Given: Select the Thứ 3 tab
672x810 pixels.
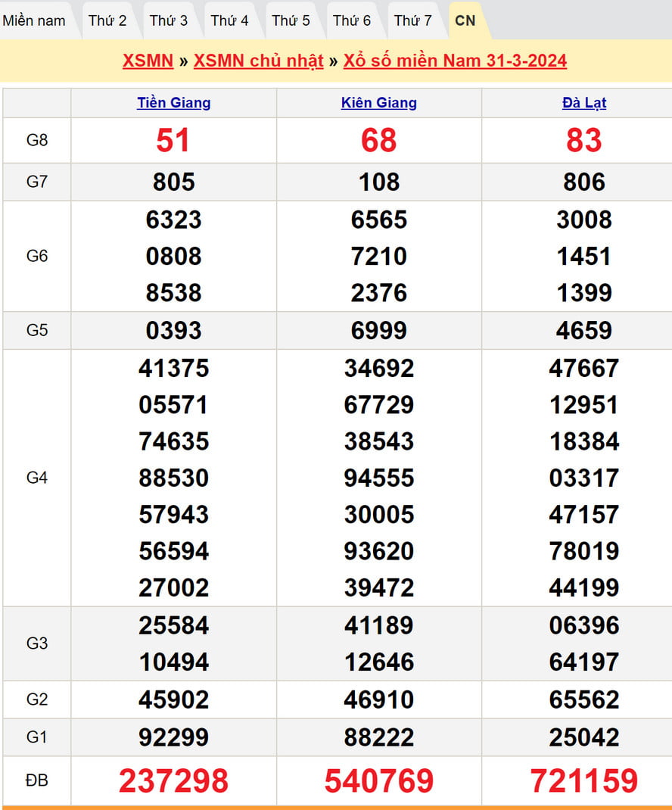Looking at the screenshot, I should [169, 20].
